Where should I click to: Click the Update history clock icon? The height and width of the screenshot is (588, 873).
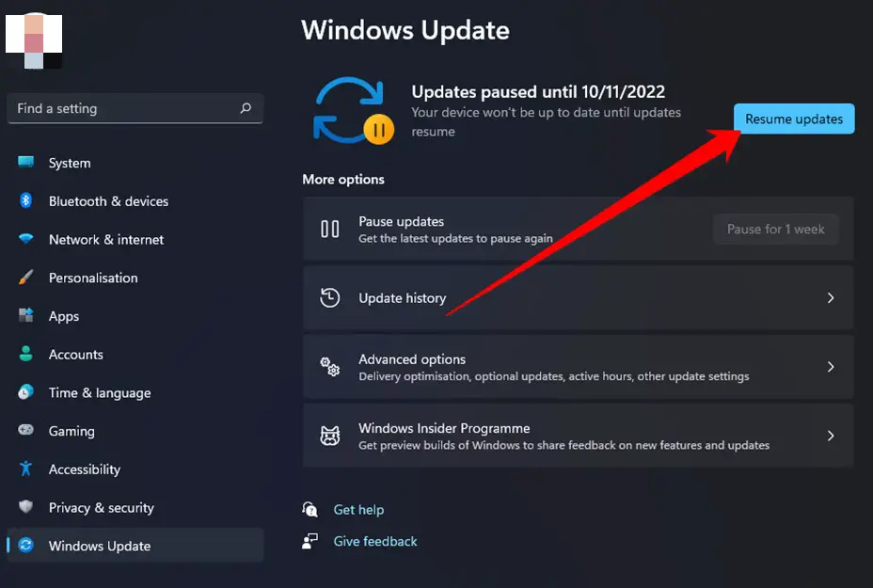coord(329,297)
